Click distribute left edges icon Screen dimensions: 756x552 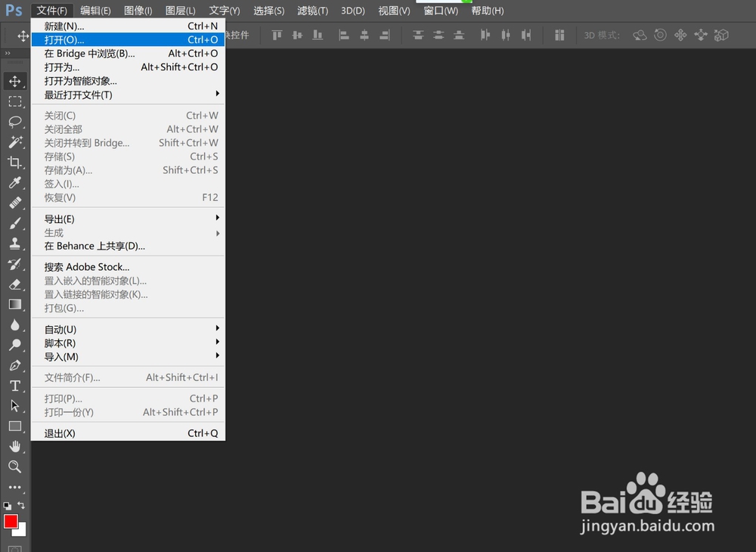485,36
